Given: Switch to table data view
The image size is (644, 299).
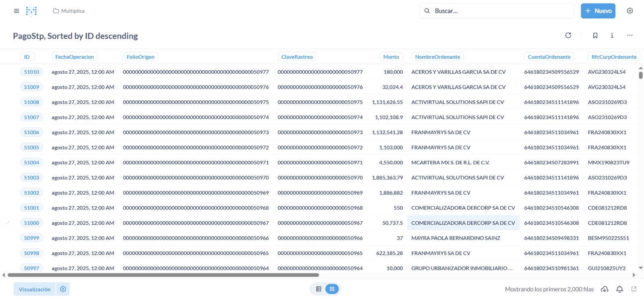Looking at the screenshot, I should tap(319, 289).
